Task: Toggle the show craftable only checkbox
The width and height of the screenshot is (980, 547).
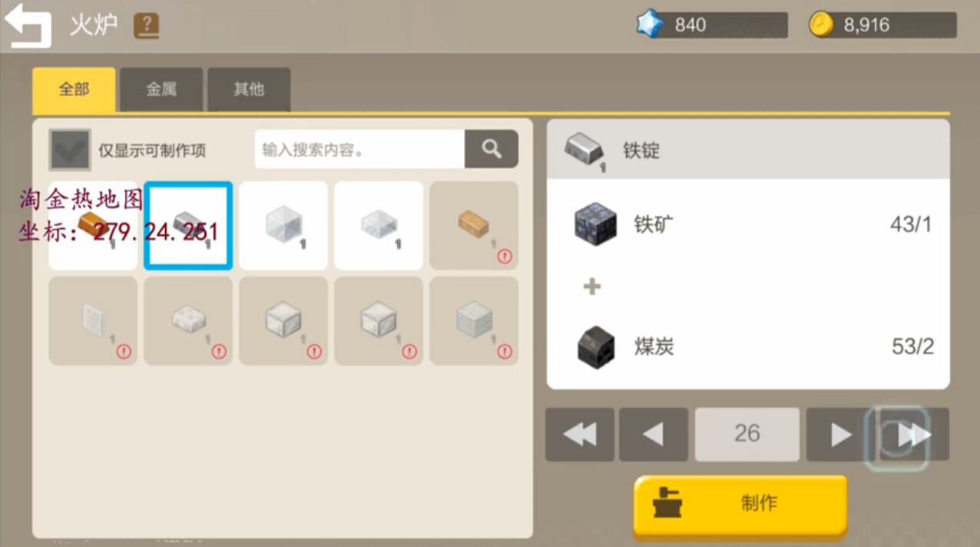Action: 70,149
